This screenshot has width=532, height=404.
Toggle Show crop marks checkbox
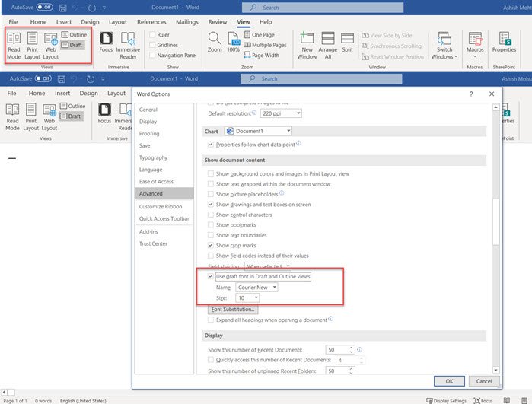pyautogui.click(x=210, y=245)
